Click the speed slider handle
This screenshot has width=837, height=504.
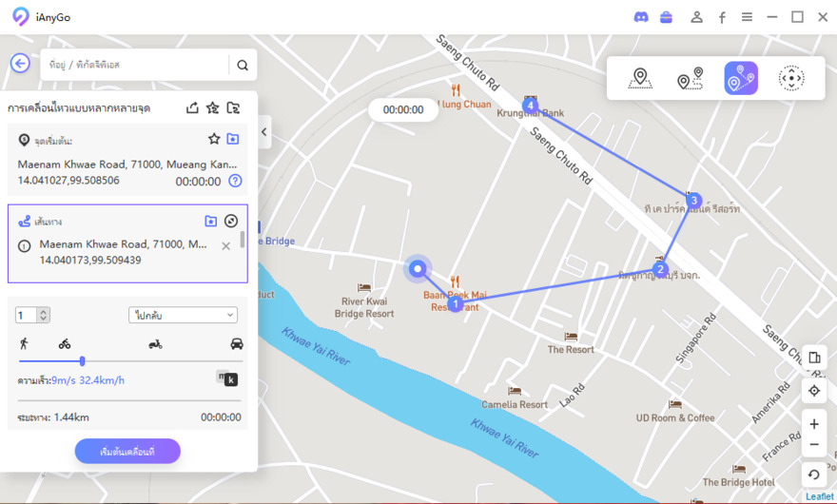click(82, 361)
